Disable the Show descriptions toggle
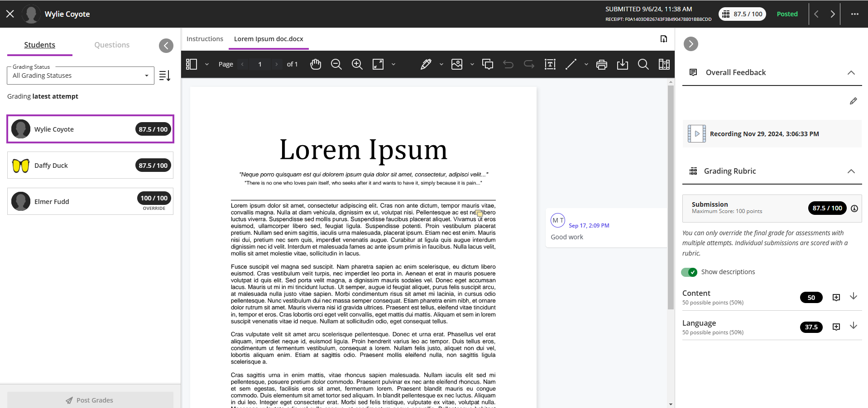Screen dimensions: 868x408 tap(689, 272)
